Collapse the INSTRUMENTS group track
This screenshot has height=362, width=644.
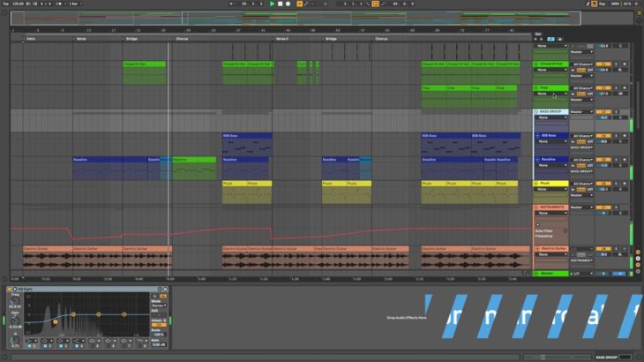[x=536, y=207]
